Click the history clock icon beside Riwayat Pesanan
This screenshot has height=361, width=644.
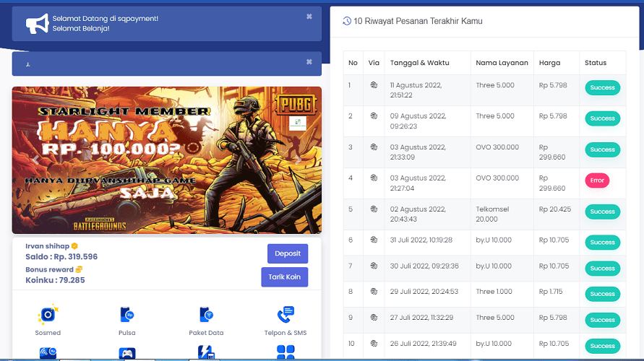coord(347,21)
